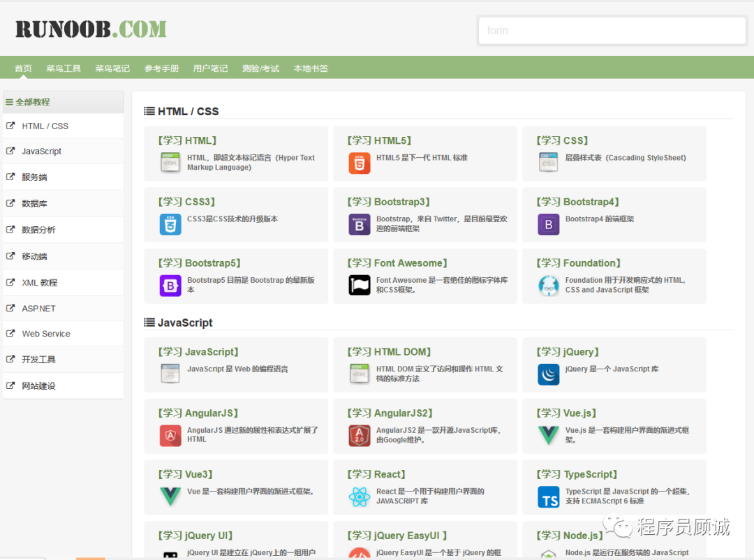Screen dimensions: 754x560
Task: Open the 【学习 CSS3】 tutorial title
Action: (x=186, y=202)
